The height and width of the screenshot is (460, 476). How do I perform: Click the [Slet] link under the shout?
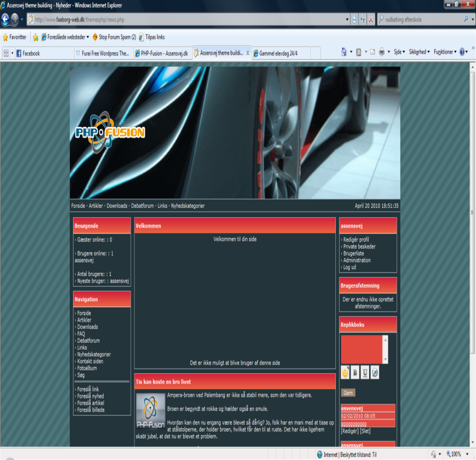[x=365, y=431]
